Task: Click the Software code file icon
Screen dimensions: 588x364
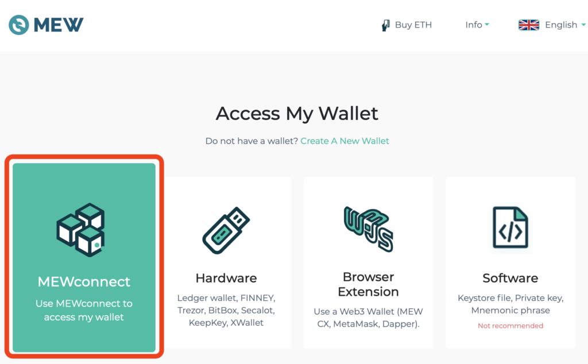Action: 510,227
